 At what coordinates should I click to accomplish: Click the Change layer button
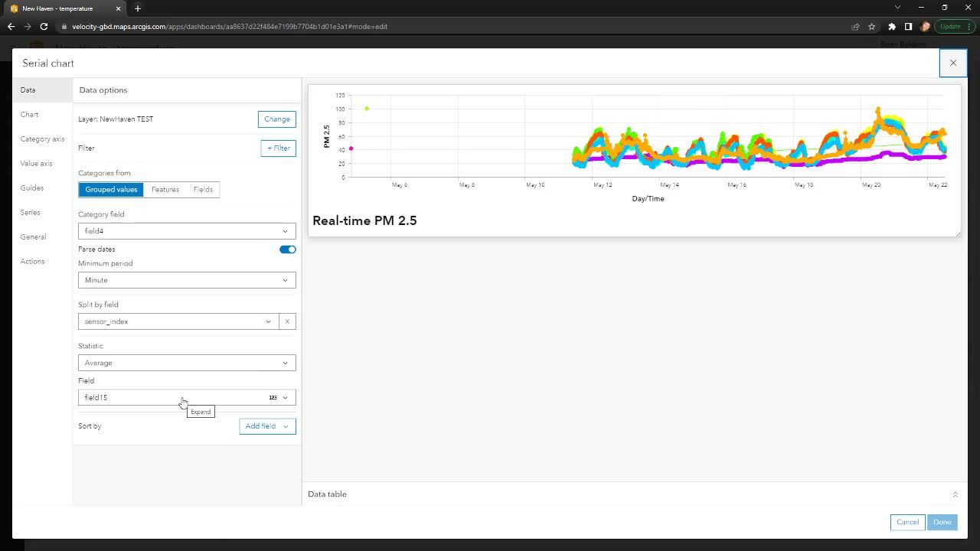click(x=276, y=119)
